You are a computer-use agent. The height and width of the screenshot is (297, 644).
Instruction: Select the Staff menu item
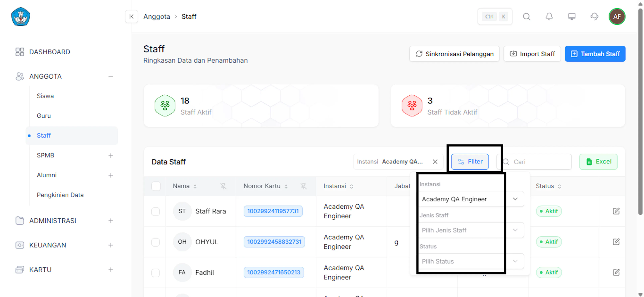[71, 136]
